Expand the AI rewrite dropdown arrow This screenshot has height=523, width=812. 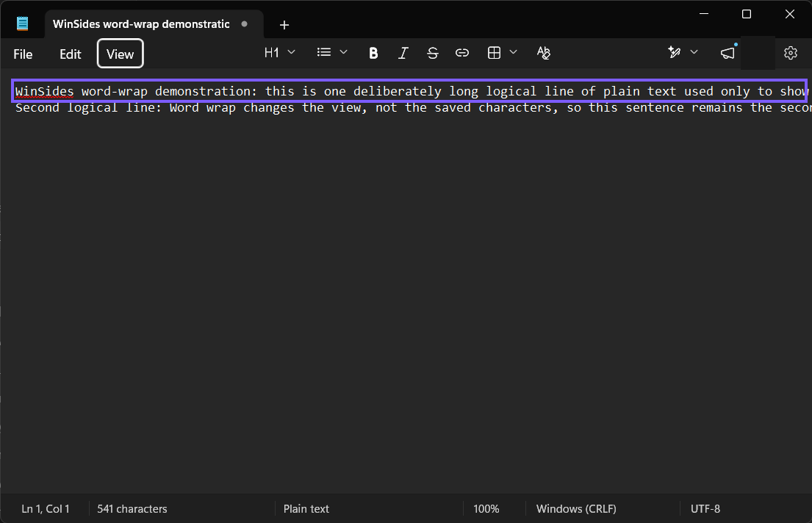point(694,52)
